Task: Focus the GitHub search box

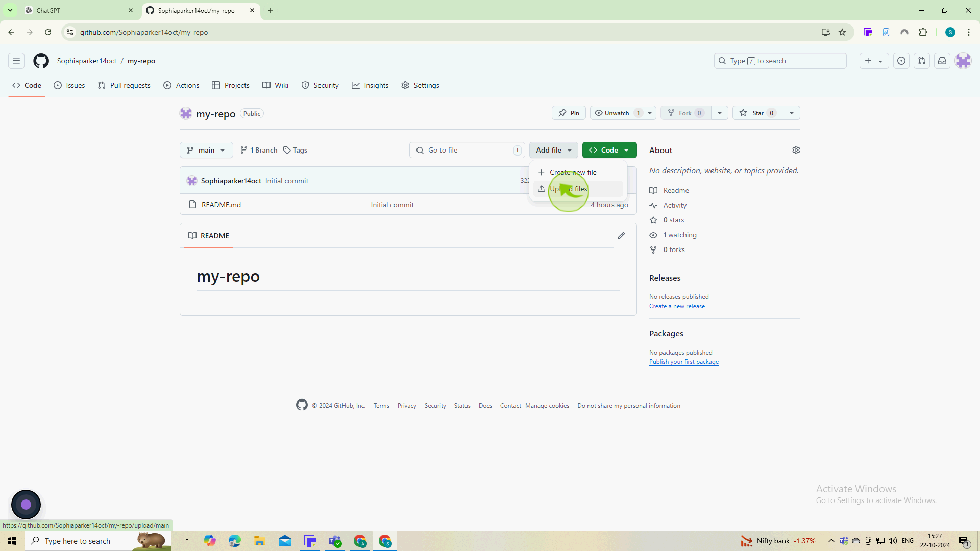Action: pos(780,61)
